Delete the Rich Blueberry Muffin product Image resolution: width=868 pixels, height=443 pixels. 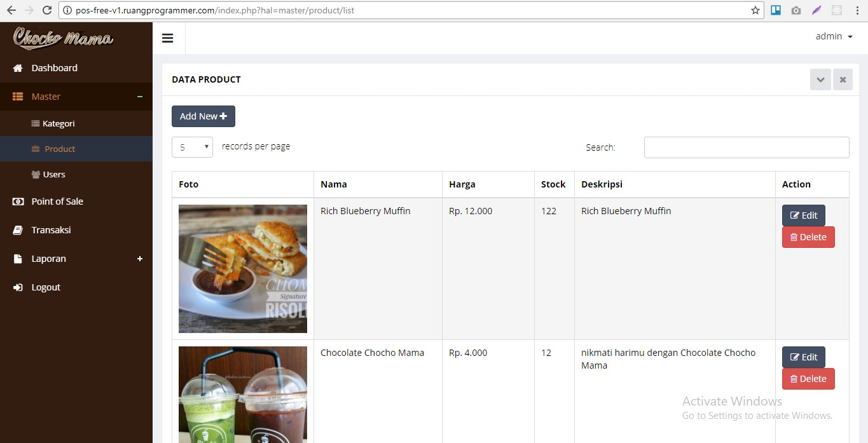[808, 237]
